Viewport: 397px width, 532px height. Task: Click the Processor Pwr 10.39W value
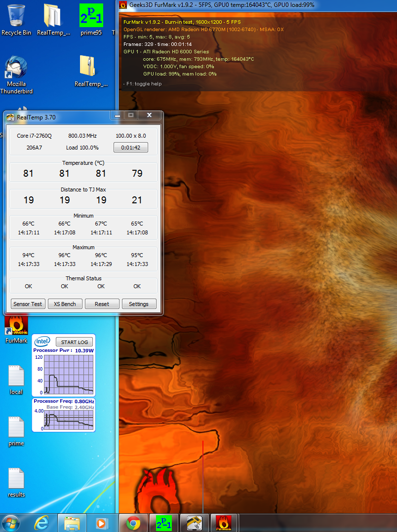(84, 350)
